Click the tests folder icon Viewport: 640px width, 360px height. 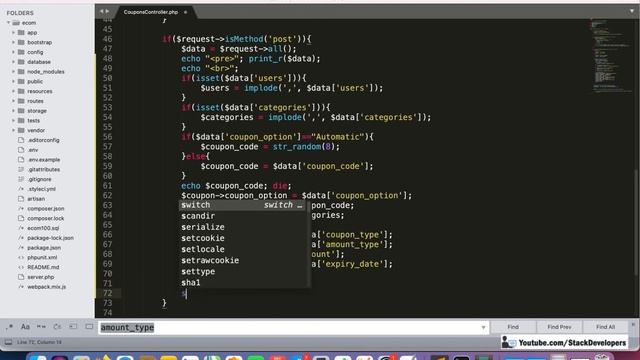[21, 120]
